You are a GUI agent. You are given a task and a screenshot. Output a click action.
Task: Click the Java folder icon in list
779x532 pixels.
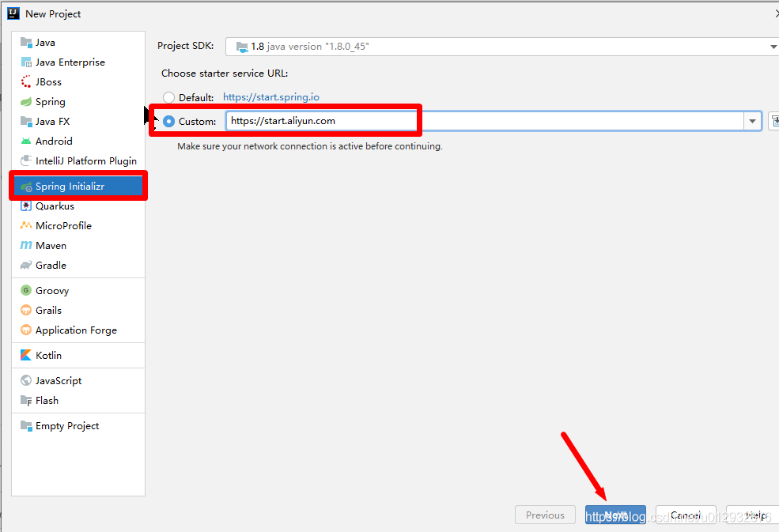coord(26,42)
